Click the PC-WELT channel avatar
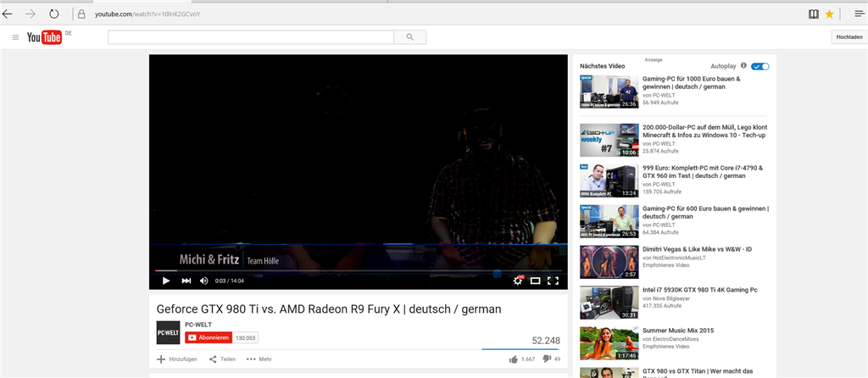Screen dimensions: 868x378 point(169,332)
